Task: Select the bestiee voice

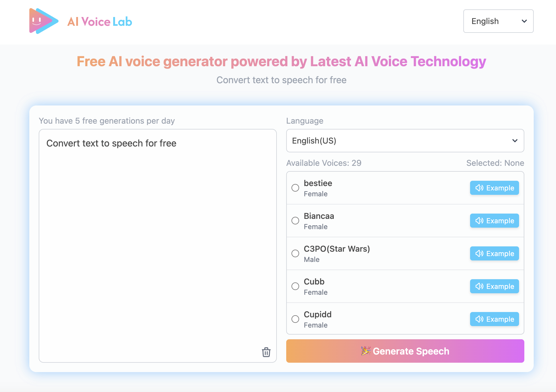Action: (x=295, y=188)
